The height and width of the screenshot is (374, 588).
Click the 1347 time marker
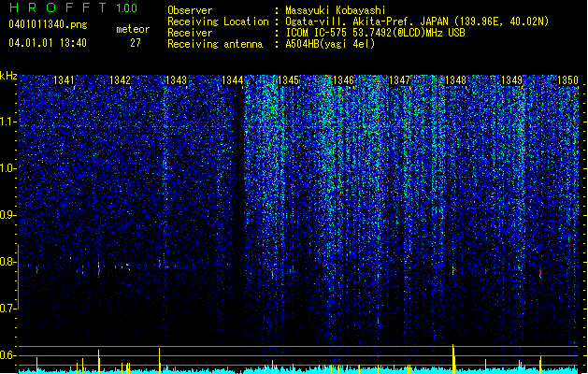point(400,79)
